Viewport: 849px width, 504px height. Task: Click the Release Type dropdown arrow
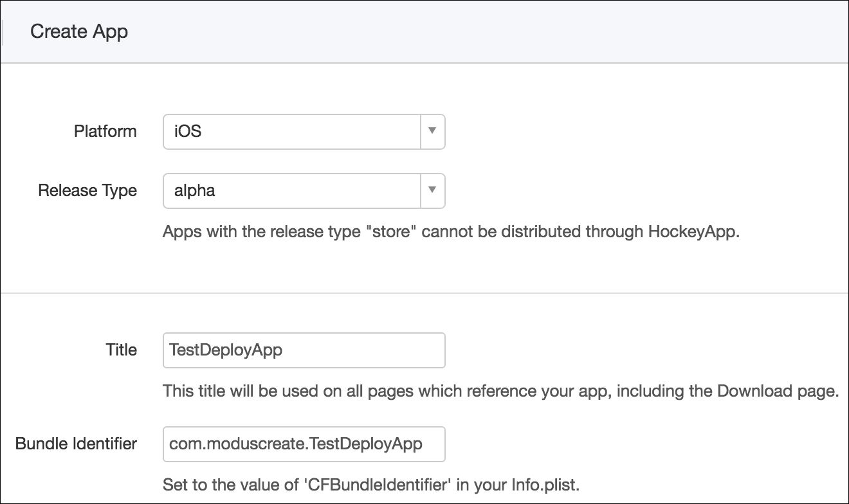432,191
